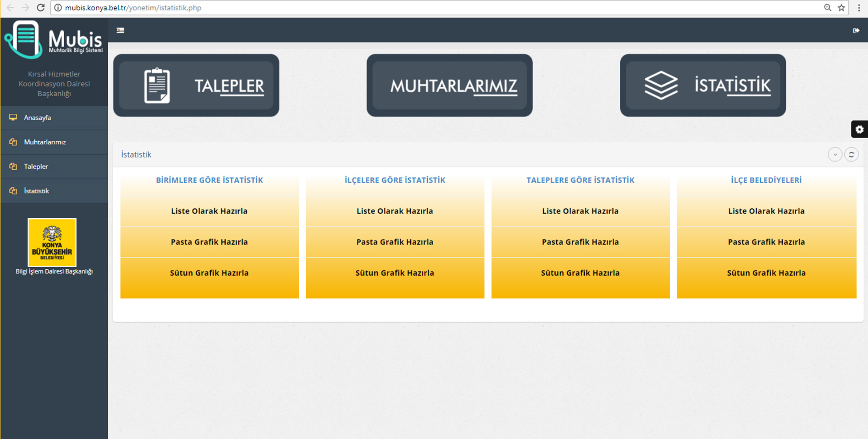Click the İstatistik sidebar icon

(x=13, y=191)
